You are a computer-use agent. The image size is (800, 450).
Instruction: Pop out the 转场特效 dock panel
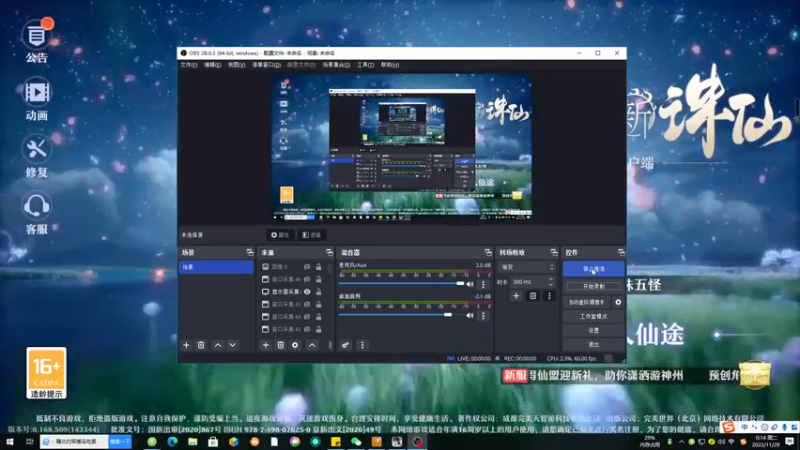(554, 253)
